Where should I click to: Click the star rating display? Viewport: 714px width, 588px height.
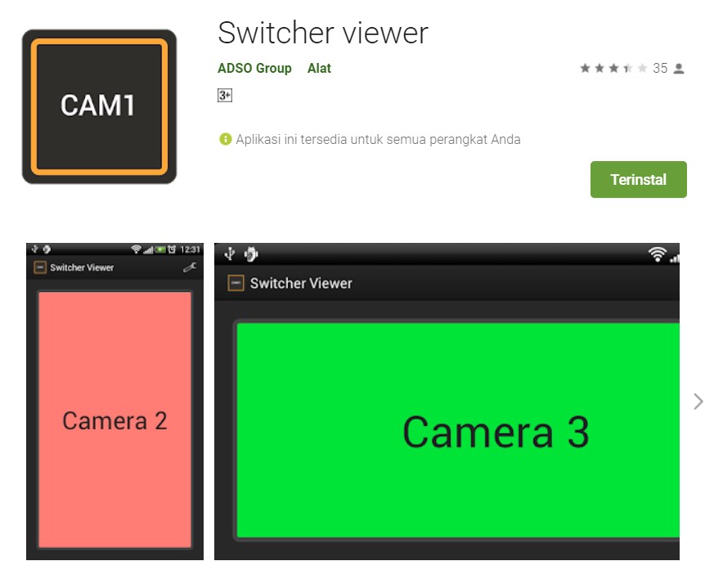point(613,69)
